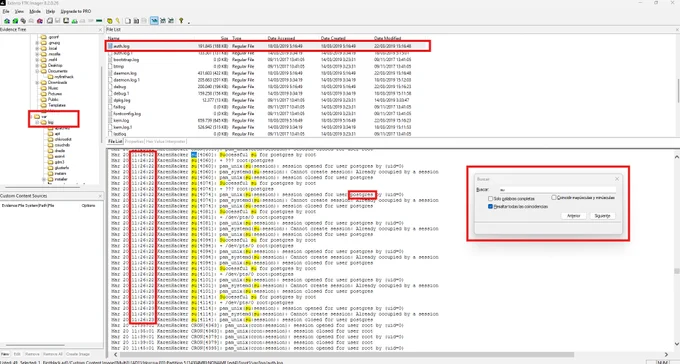Select the File List tab below the file list
Screen dimensions: 680x364
115,141
